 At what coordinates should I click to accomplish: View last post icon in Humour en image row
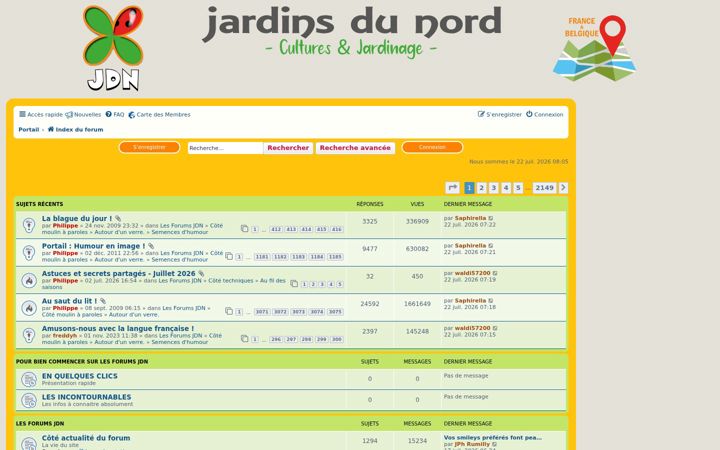pyautogui.click(x=491, y=246)
